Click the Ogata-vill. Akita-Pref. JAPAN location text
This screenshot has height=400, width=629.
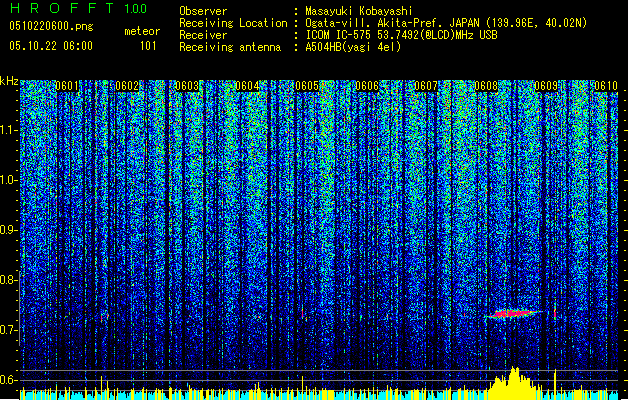(x=446, y=23)
